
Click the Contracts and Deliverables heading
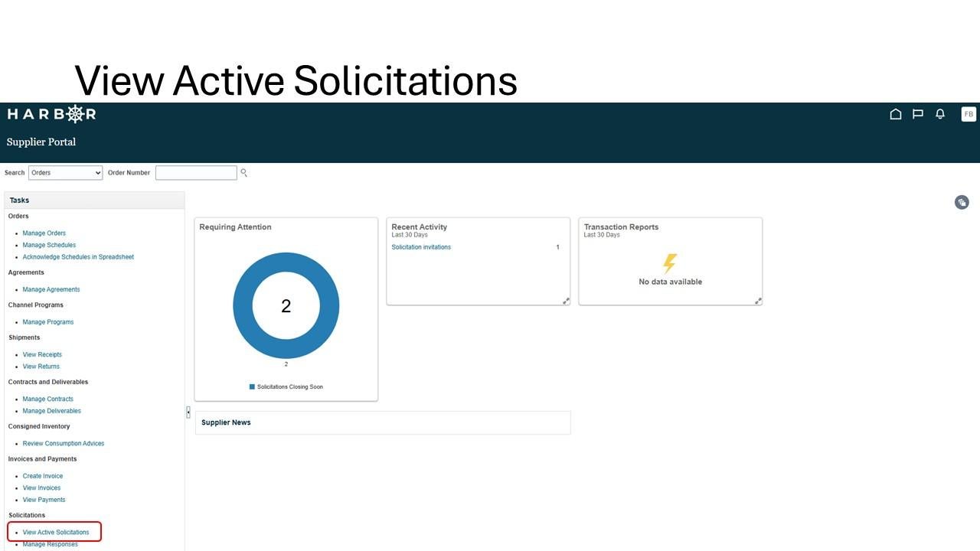click(x=48, y=382)
